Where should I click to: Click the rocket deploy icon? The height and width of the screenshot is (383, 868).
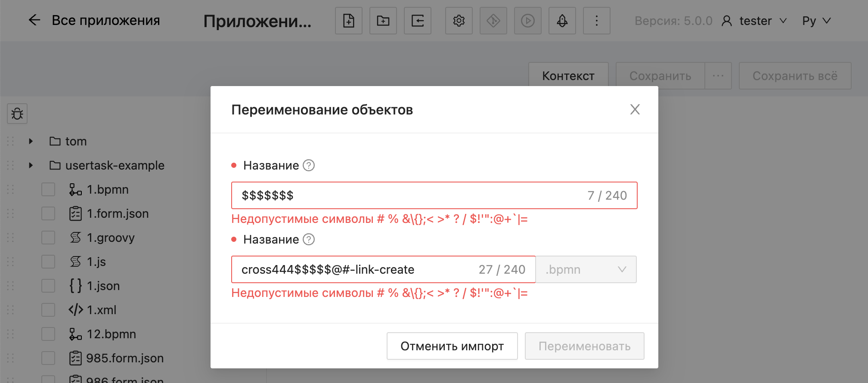pos(562,21)
